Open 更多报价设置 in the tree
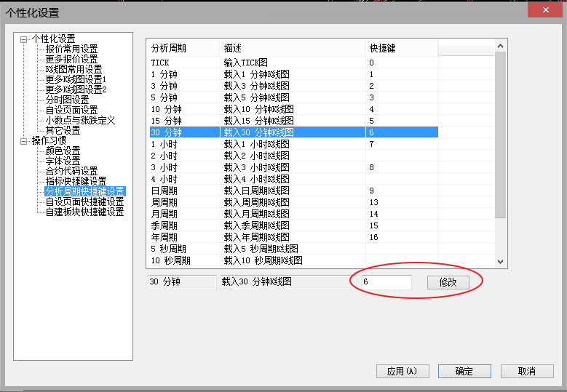This screenshot has width=567, height=392. (x=71, y=59)
